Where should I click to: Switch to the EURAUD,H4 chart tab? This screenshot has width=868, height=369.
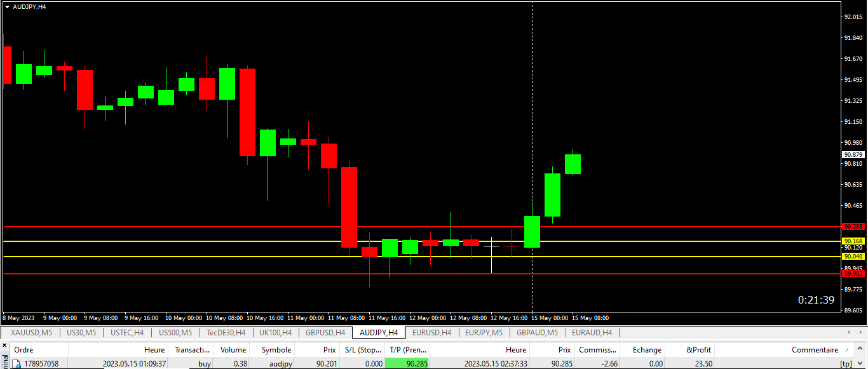[x=592, y=332]
